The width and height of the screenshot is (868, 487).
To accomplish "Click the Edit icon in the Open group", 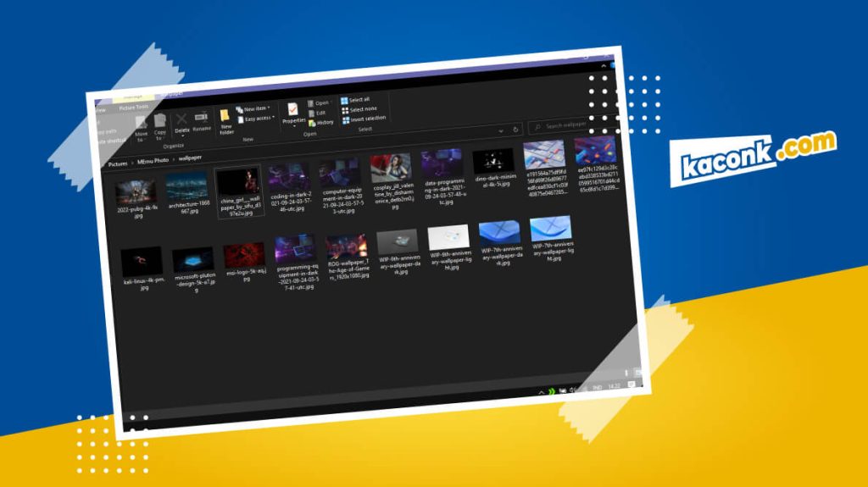I will (x=311, y=113).
